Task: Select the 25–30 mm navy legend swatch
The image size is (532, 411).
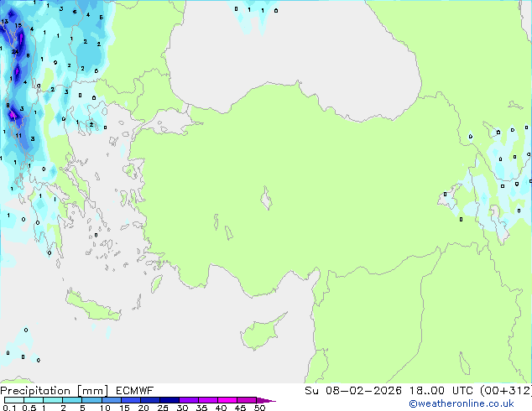Action: tap(170, 400)
